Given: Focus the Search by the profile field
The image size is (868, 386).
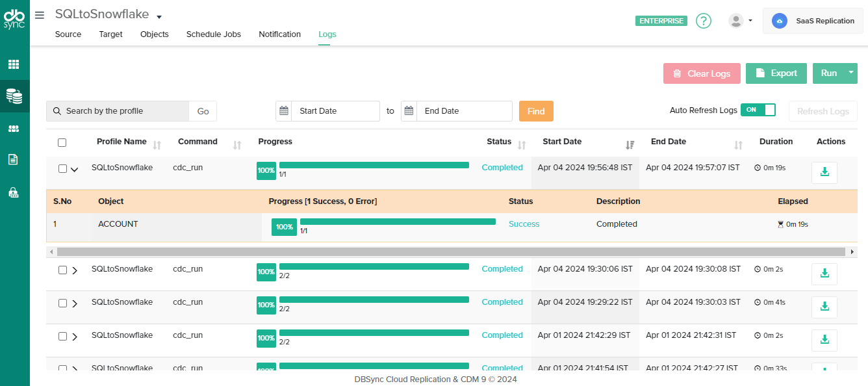Looking at the screenshot, I should point(118,111).
